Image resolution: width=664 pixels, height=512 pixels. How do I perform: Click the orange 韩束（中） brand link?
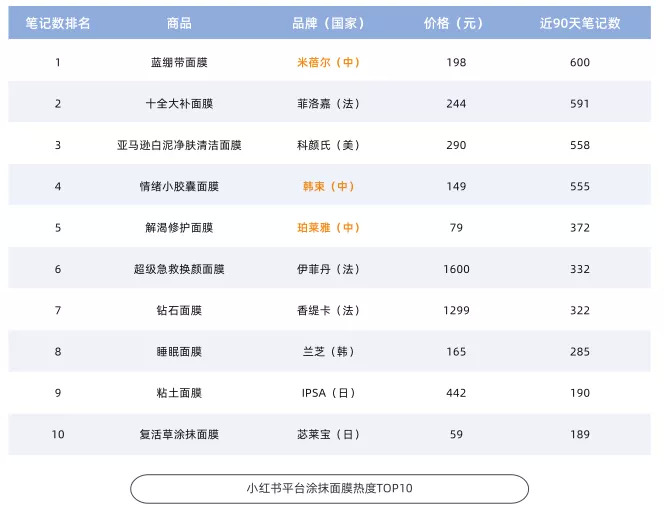coord(328,186)
